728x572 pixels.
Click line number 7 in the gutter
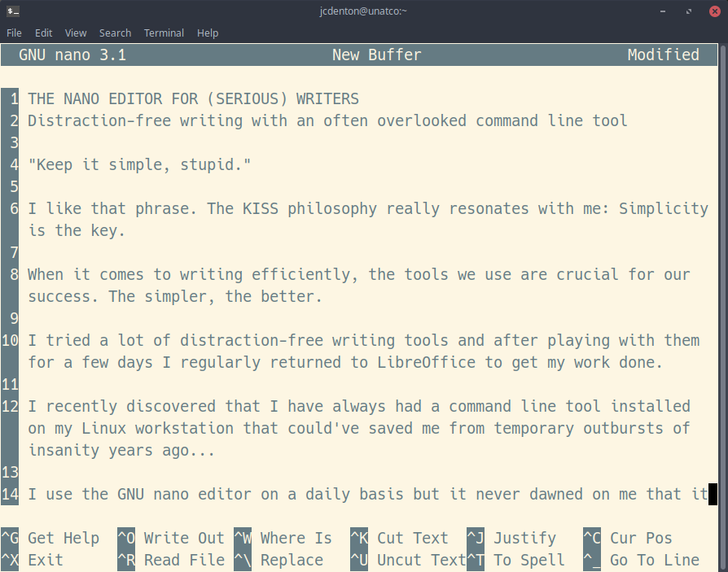pos(15,252)
